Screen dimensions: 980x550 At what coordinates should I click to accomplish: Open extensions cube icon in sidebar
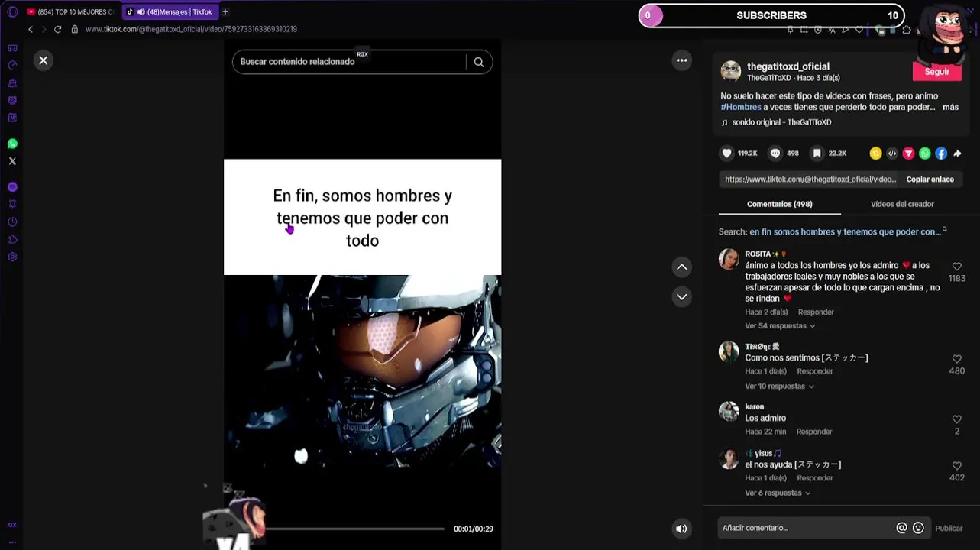[x=12, y=239]
